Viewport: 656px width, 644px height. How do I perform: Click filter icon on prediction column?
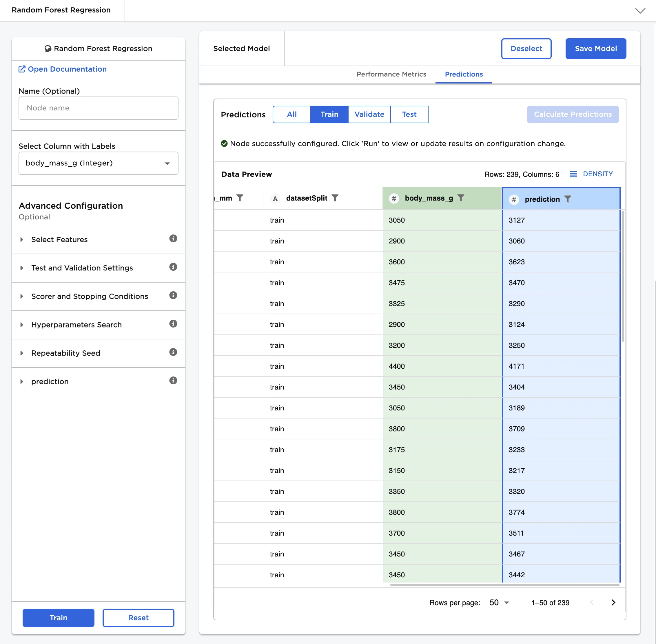[567, 199]
